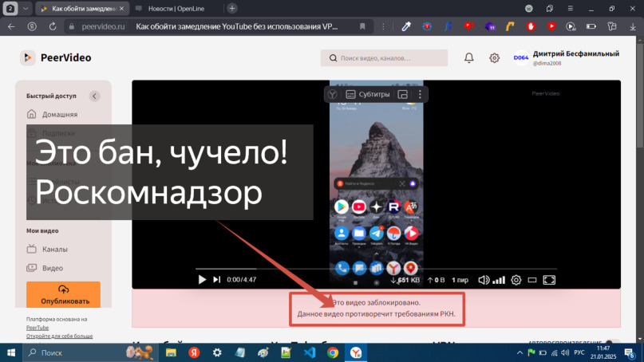Toggle theater mode in the player
Screen dimensions: 644x362
(532, 280)
